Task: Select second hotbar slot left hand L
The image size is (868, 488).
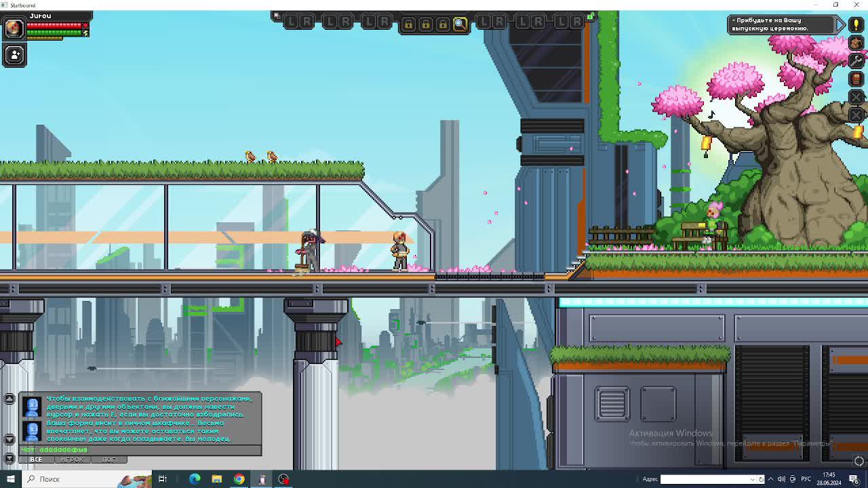Action: (330, 22)
